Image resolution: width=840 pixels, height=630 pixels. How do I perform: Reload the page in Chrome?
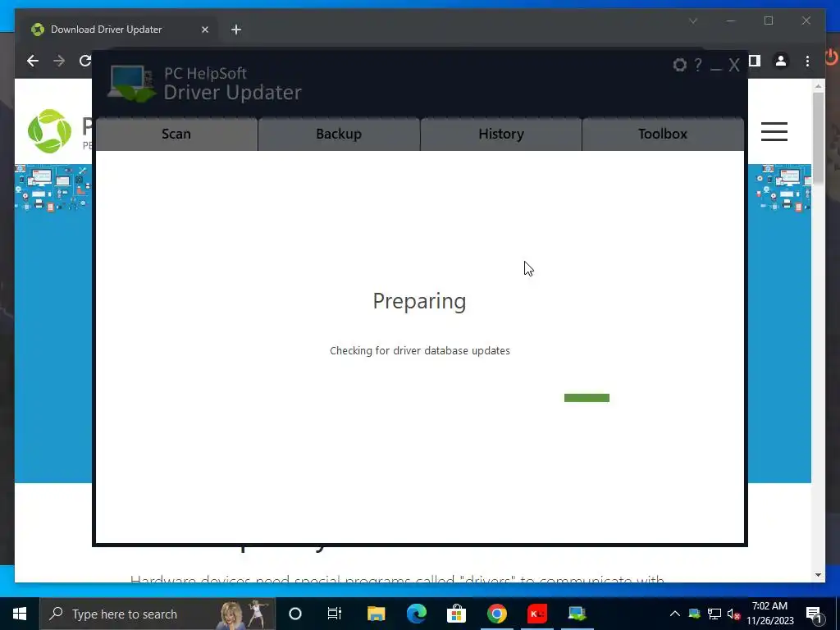pos(84,61)
